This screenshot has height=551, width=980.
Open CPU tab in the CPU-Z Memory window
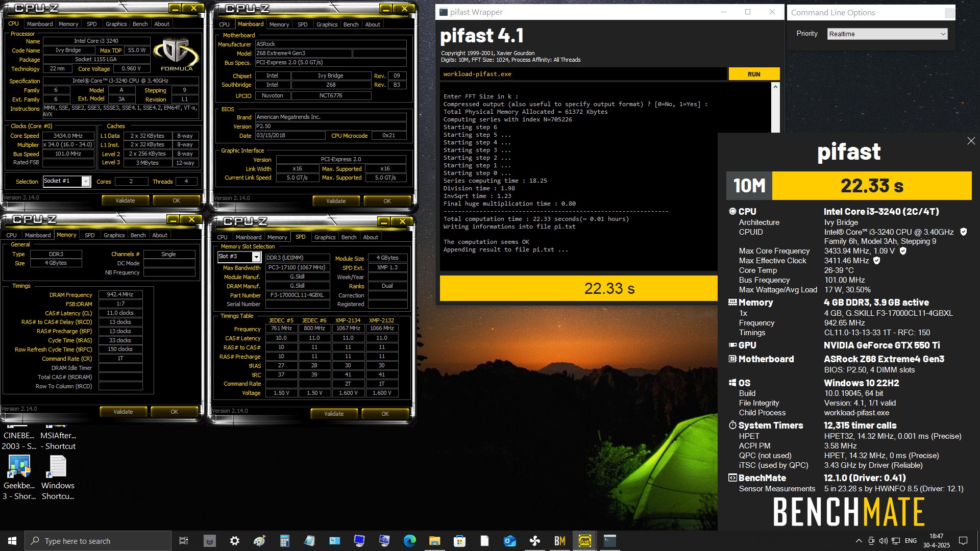coord(11,235)
